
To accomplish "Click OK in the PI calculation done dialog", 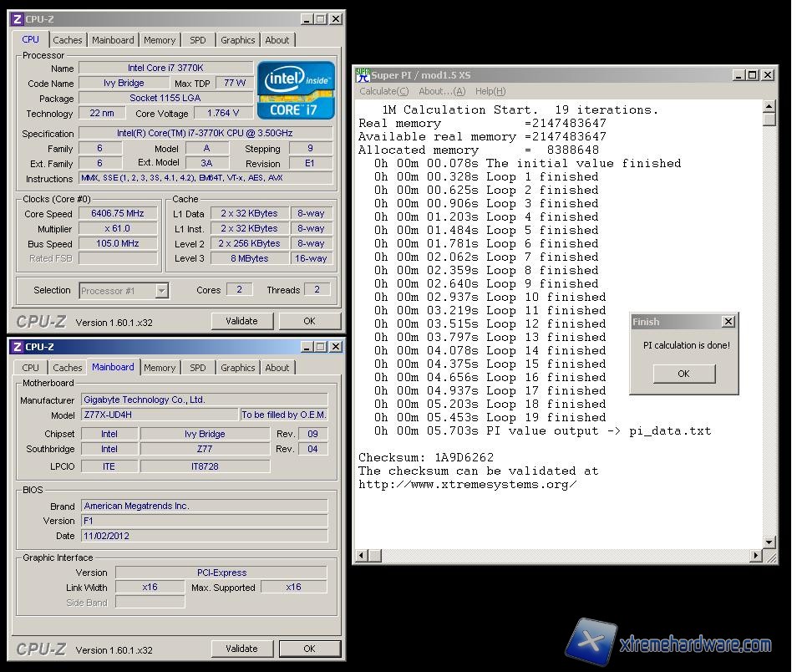I will click(683, 374).
